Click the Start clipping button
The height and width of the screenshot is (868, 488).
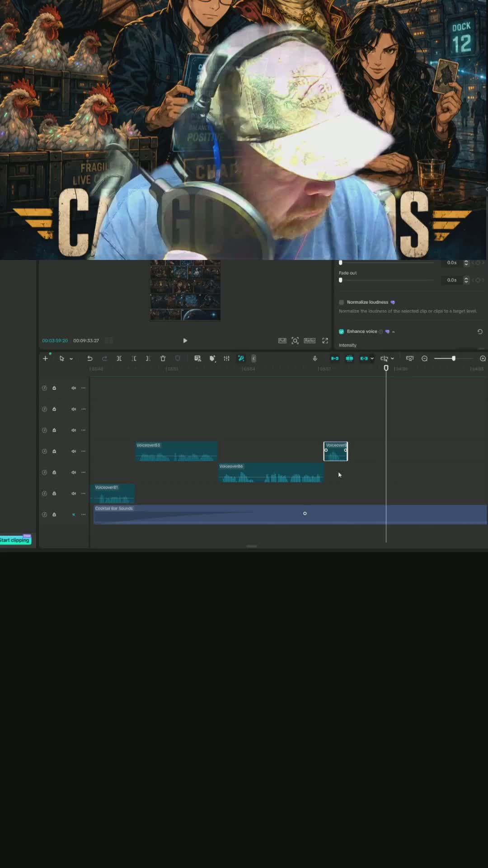pos(15,540)
